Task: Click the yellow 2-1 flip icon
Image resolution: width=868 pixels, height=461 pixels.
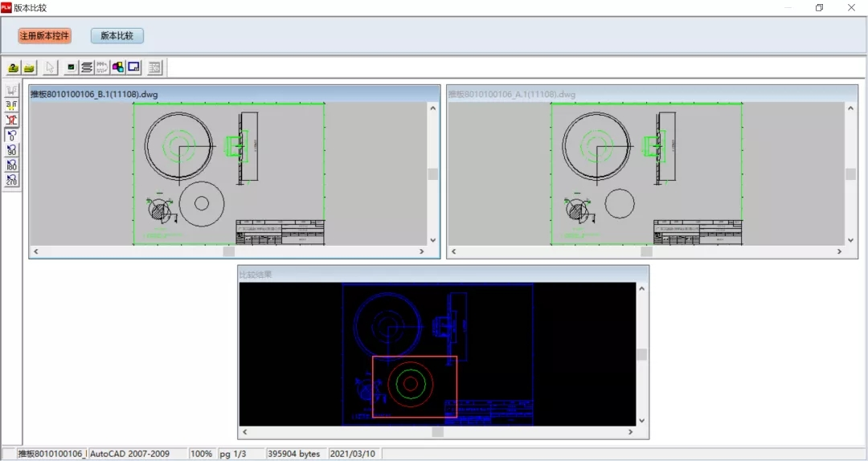Action: click(11, 104)
